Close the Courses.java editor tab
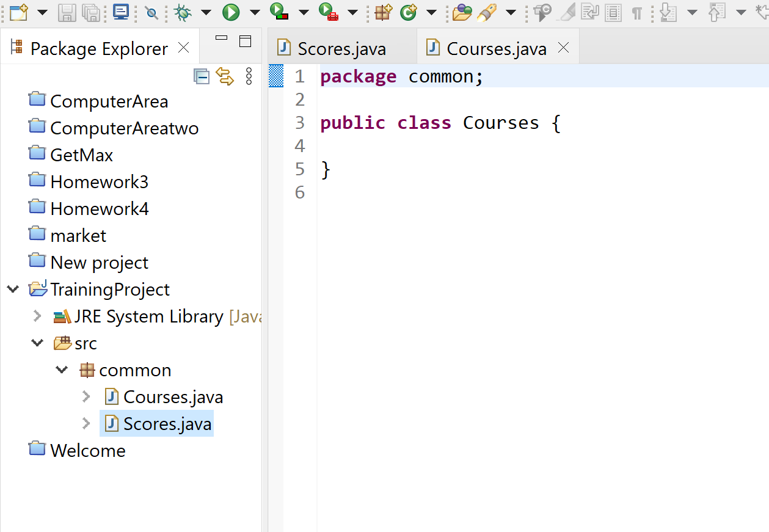This screenshot has height=532, width=769. click(x=564, y=48)
